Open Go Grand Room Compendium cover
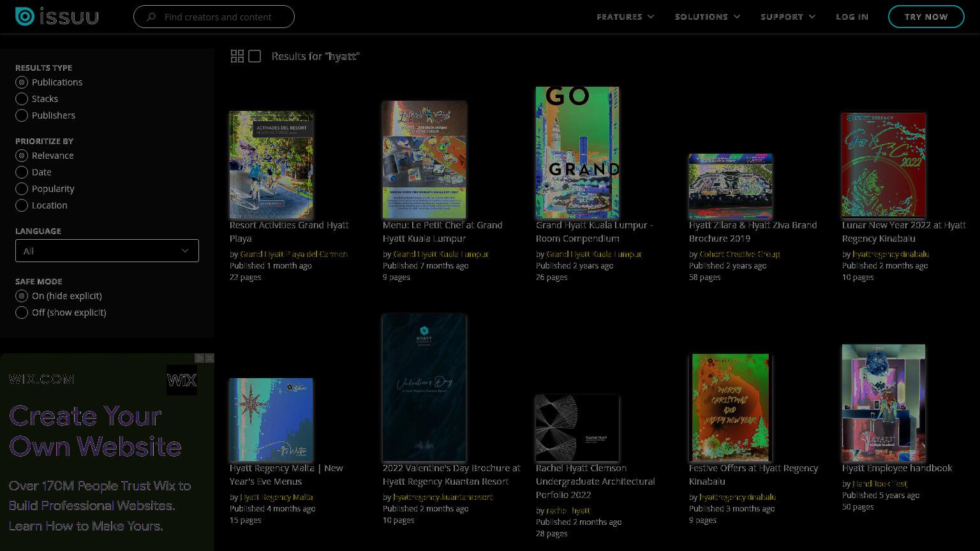This screenshot has width=980, height=551. [x=577, y=152]
